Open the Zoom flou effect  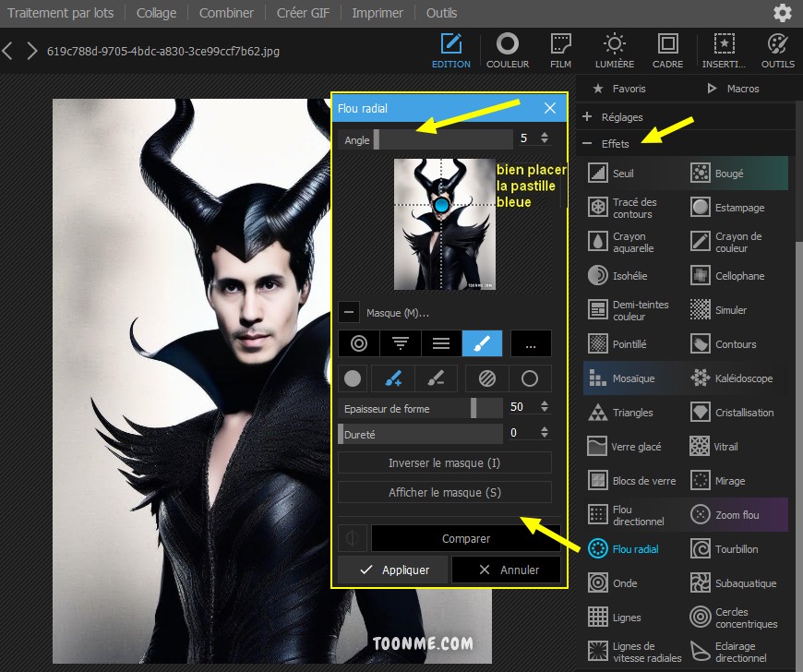(x=737, y=515)
